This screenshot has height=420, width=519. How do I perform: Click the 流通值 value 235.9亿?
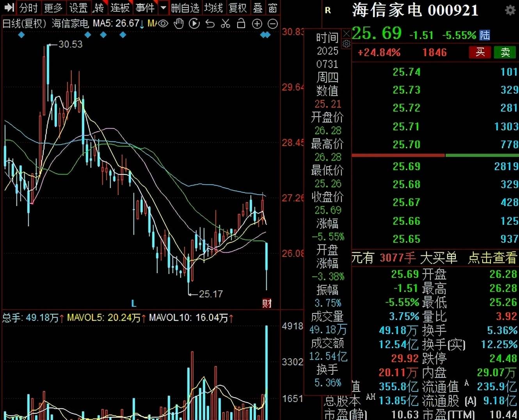pyautogui.click(x=497, y=387)
